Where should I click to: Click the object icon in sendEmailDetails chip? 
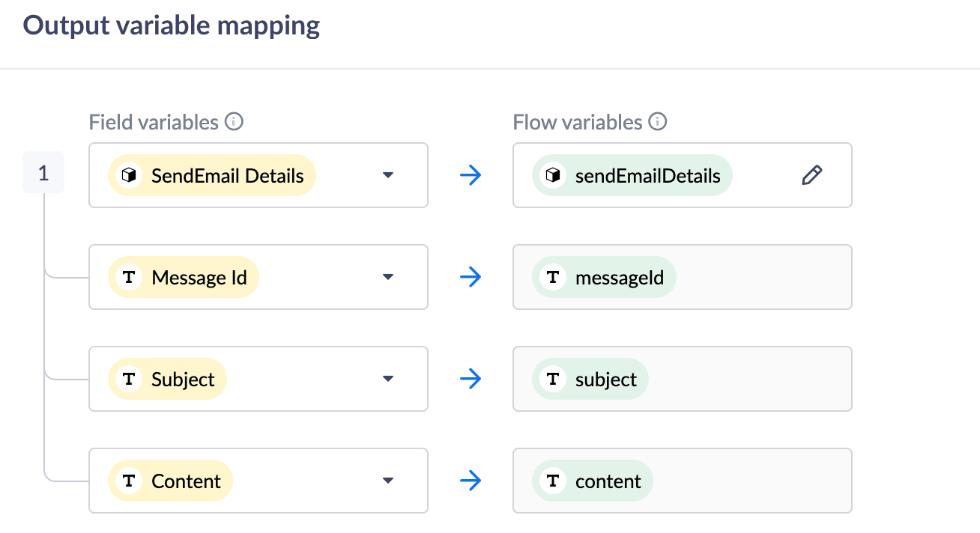point(553,175)
